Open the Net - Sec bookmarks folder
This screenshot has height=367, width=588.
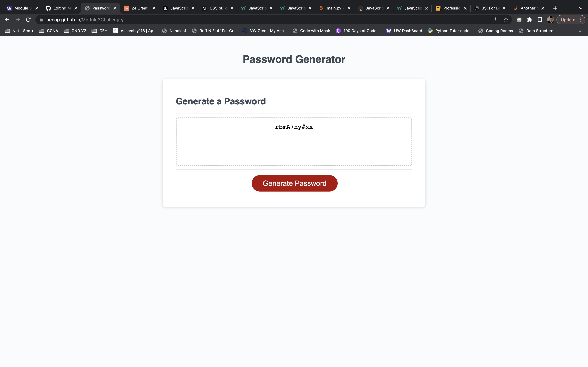click(19, 31)
